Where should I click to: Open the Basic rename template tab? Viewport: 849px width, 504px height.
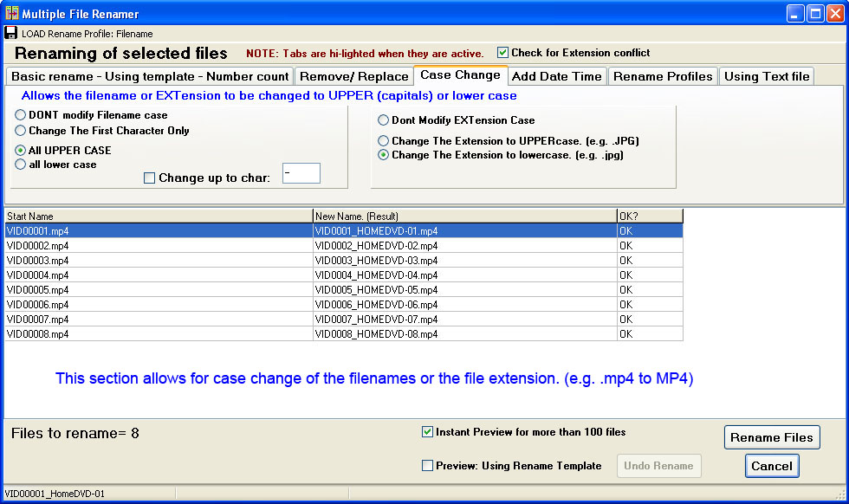pyautogui.click(x=149, y=76)
